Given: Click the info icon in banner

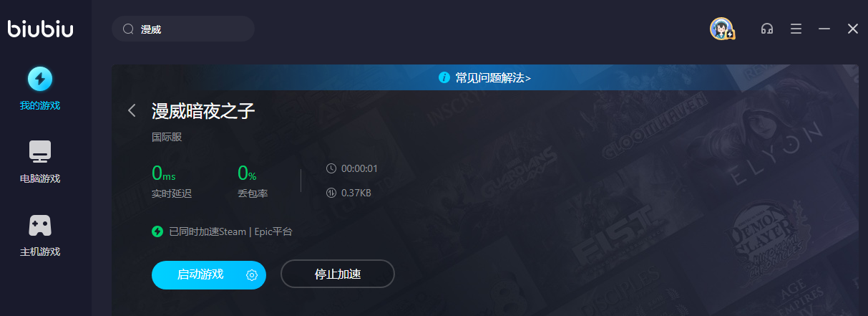Looking at the screenshot, I should (x=444, y=77).
